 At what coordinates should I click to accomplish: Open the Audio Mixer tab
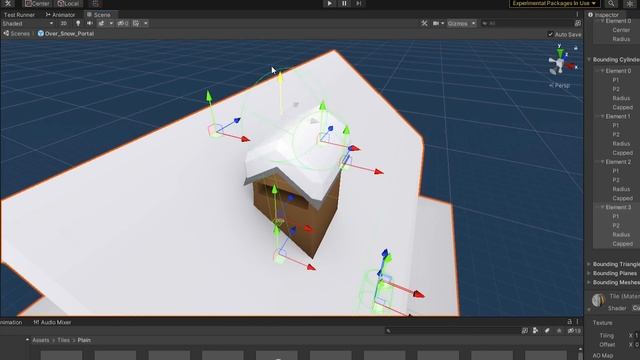53,322
